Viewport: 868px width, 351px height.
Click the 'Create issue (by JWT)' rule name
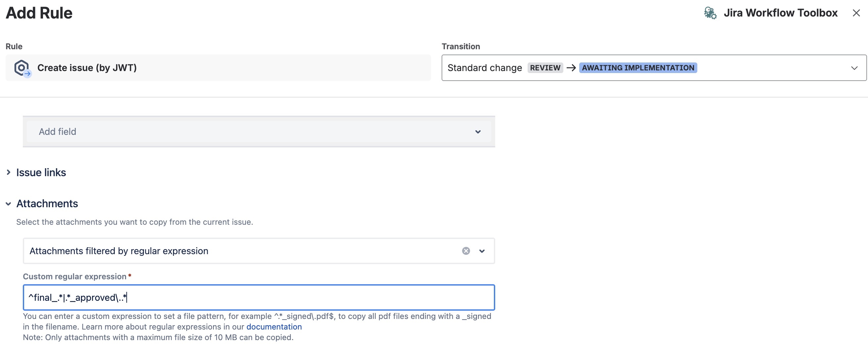(87, 68)
